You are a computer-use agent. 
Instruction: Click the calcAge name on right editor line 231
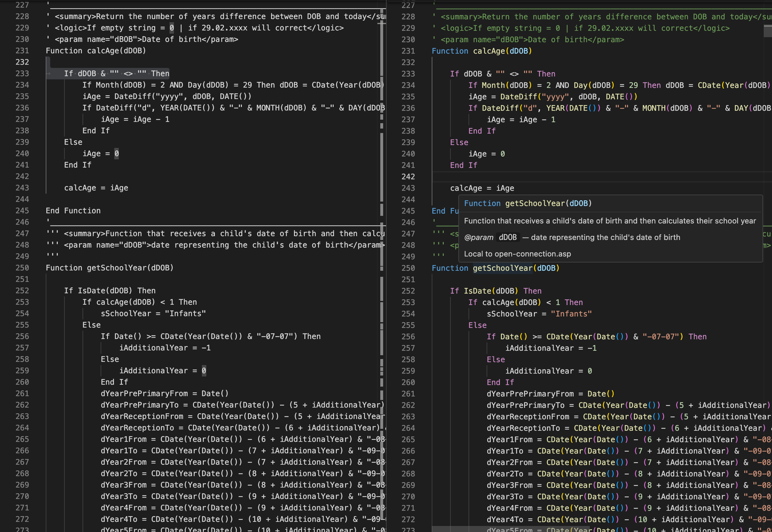[489, 51]
